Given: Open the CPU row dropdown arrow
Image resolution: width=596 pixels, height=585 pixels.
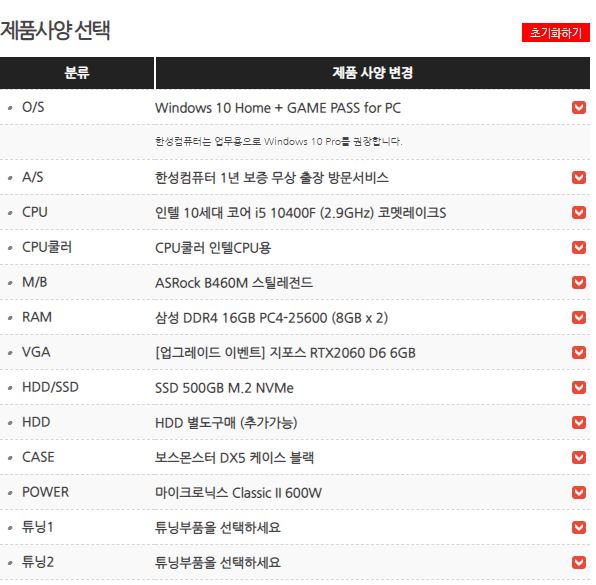Looking at the screenshot, I should point(579,212).
